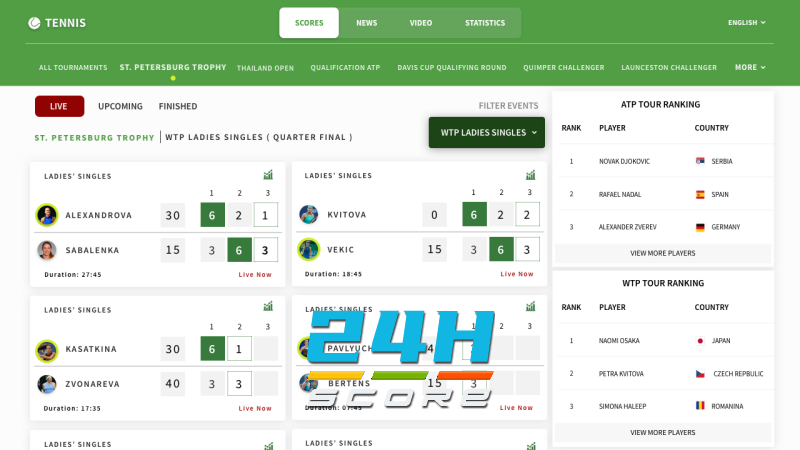This screenshot has width=800, height=450.
Task: Switch to the News tab
Action: tap(366, 23)
